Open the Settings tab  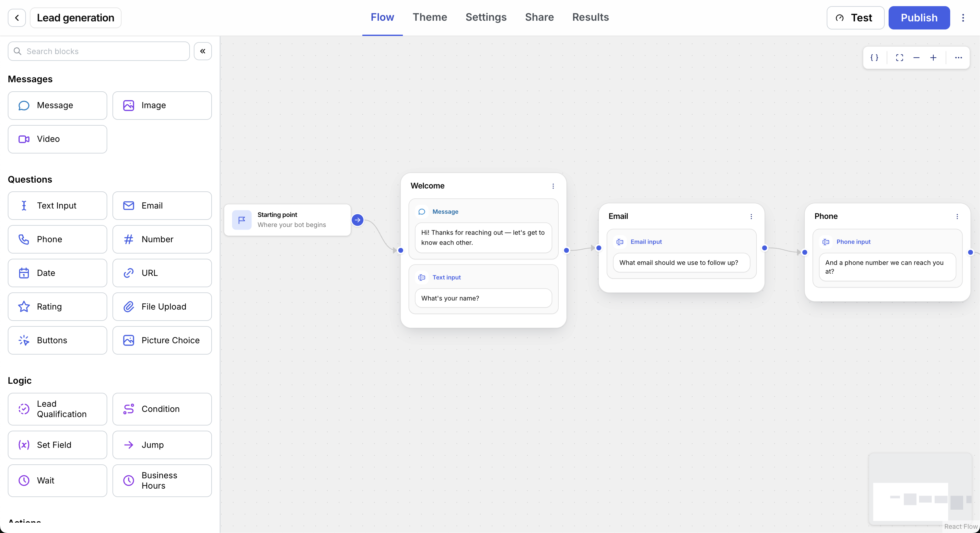[x=486, y=17]
